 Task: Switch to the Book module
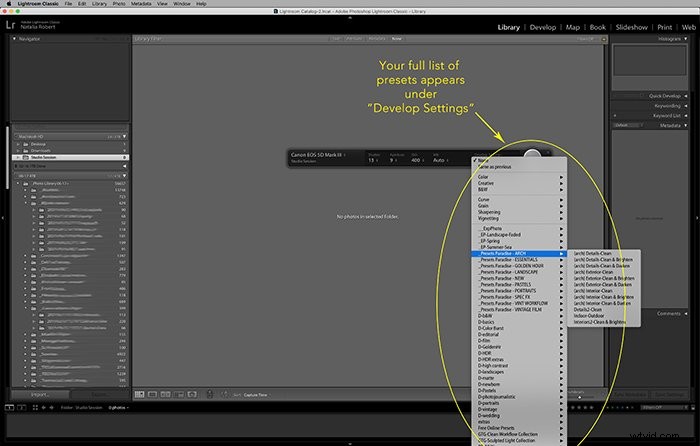[597, 27]
